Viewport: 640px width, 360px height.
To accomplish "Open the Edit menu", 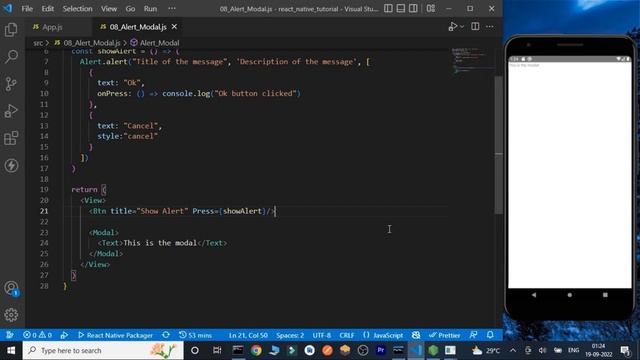I will [x=48, y=9].
